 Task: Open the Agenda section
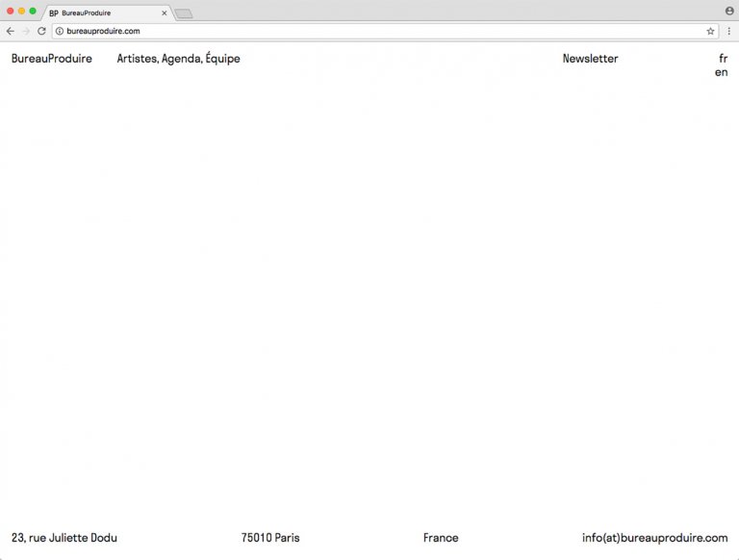[182, 59]
